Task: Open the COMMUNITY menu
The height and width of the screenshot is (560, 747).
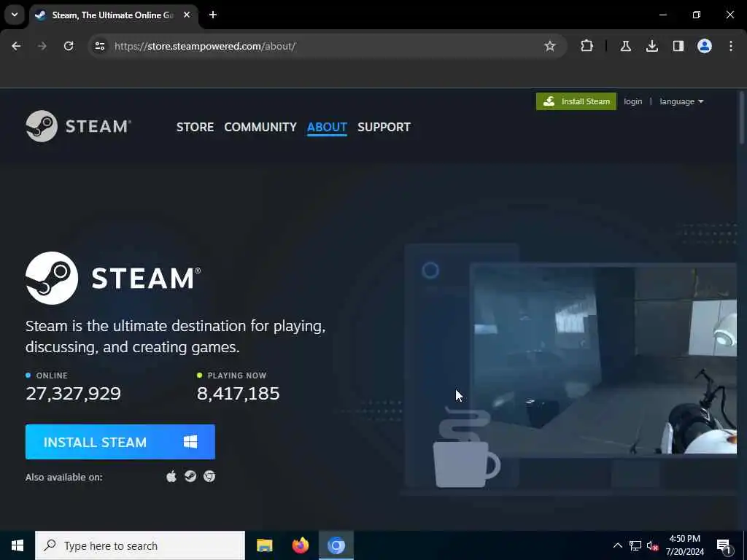Action: point(260,127)
